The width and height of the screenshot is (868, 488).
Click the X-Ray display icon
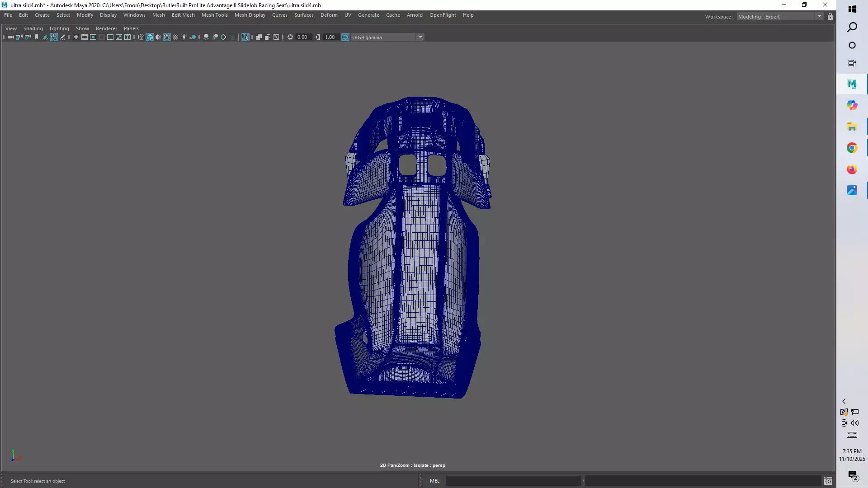(259, 37)
